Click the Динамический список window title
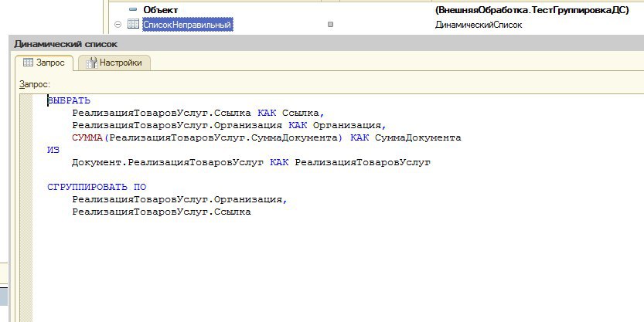This screenshot has width=644, height=322. [66, 44]
